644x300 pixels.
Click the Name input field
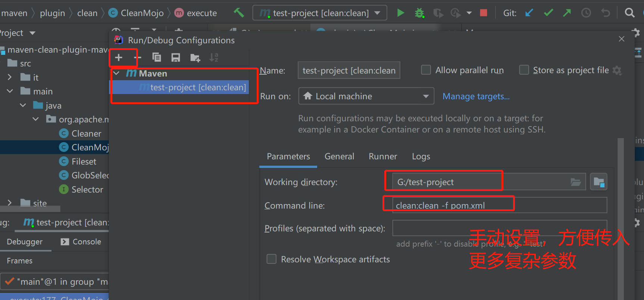(349, 70)
